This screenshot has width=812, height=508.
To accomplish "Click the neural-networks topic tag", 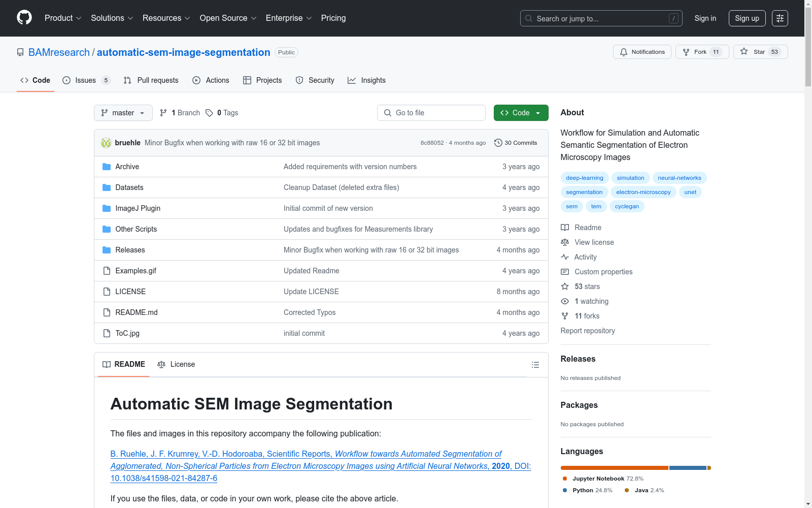I will point(680,178).
